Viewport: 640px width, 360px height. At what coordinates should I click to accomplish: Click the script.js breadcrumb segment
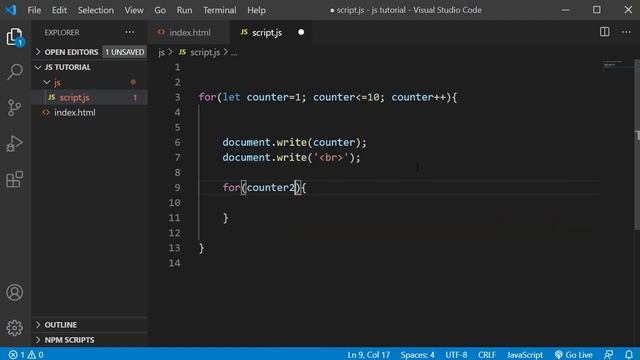[200, 52]
